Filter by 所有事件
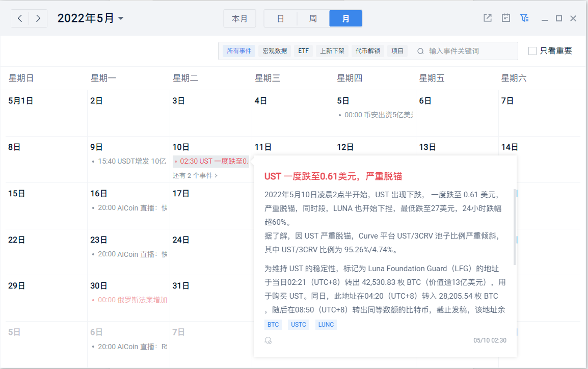This screenshot has width=588, height=369. (239, 51)
